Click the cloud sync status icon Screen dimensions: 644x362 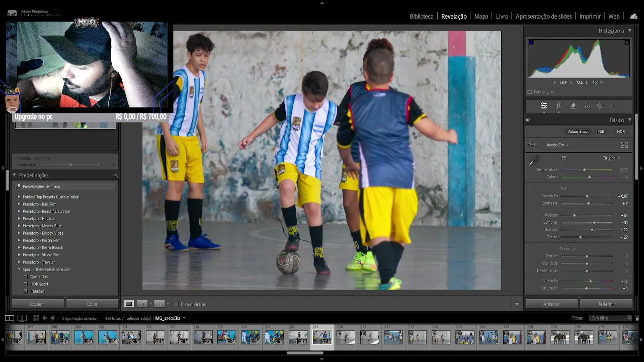(x=633, y=16)
